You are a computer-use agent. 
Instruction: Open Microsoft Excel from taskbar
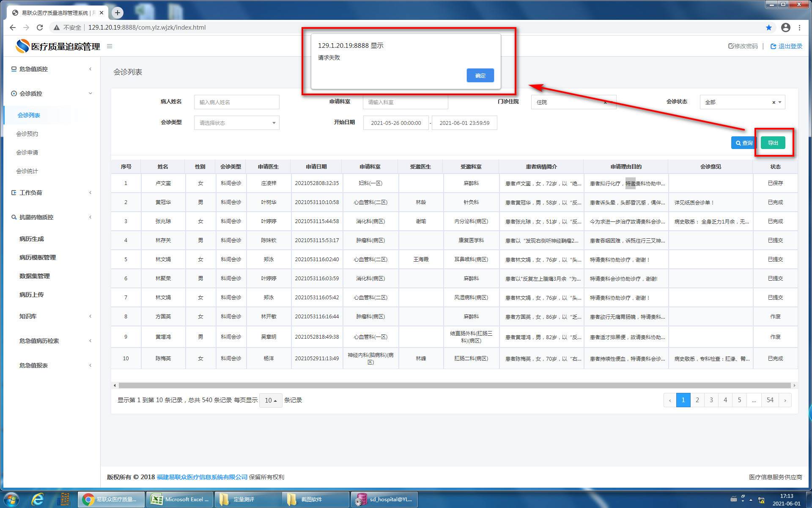(x=180, y=500)
